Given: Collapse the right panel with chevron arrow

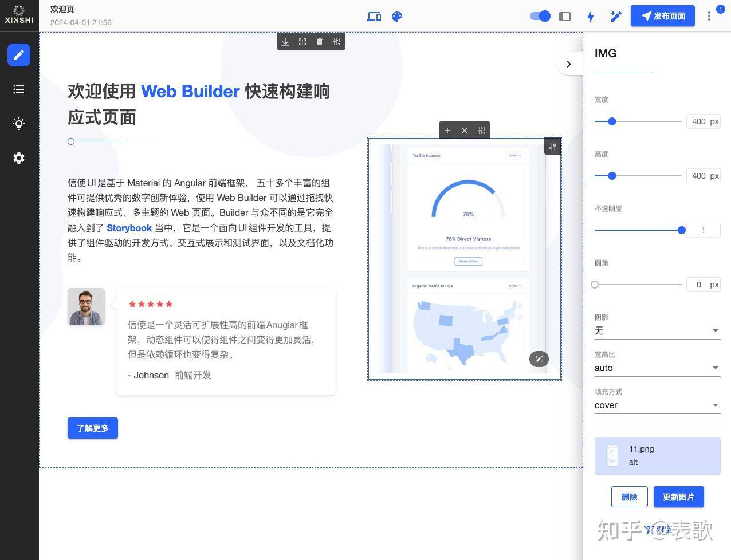Looking at the screenshot, I should (569, 64).
